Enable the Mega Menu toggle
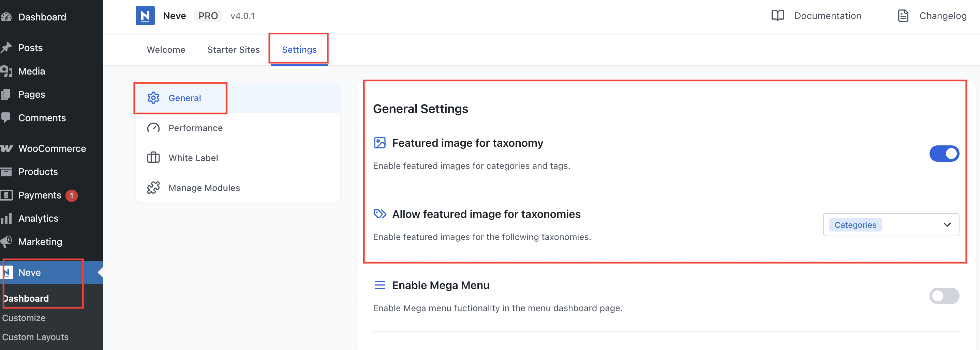The image size is (980, 350). 944,296
